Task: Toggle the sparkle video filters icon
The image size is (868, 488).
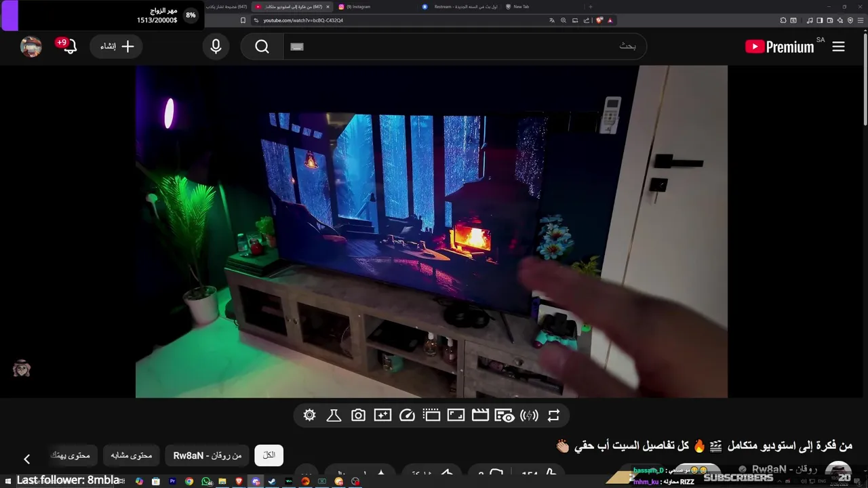Action: click(x=382, y=415)
